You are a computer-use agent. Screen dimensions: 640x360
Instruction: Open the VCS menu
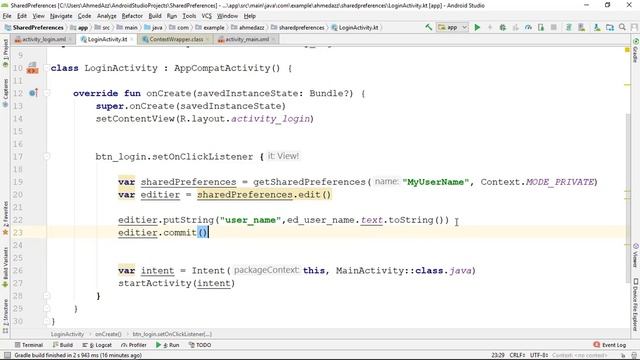207,16
